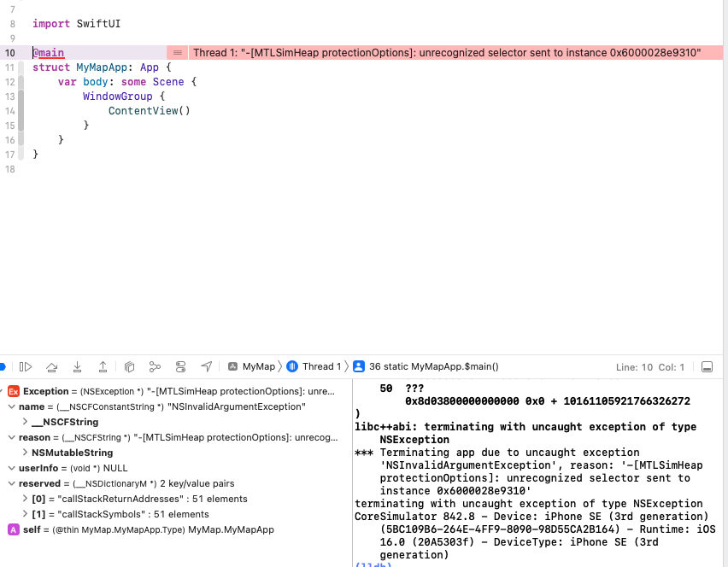Toggle the breakpoints activation button
728x567 pixels.
click(x=2, y=367)
